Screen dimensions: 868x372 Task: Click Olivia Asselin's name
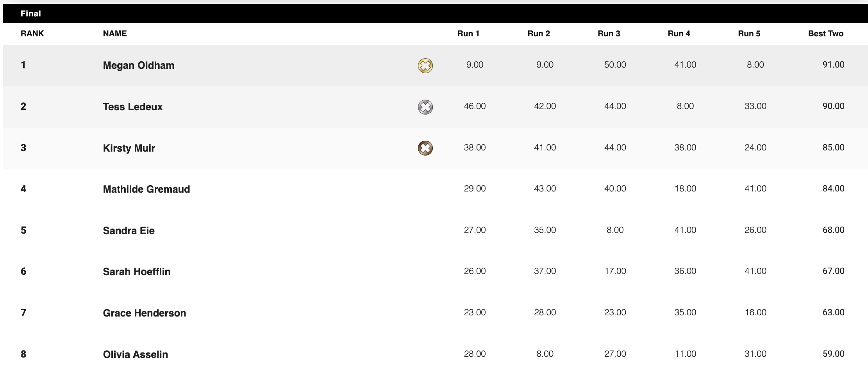point(136,354)
